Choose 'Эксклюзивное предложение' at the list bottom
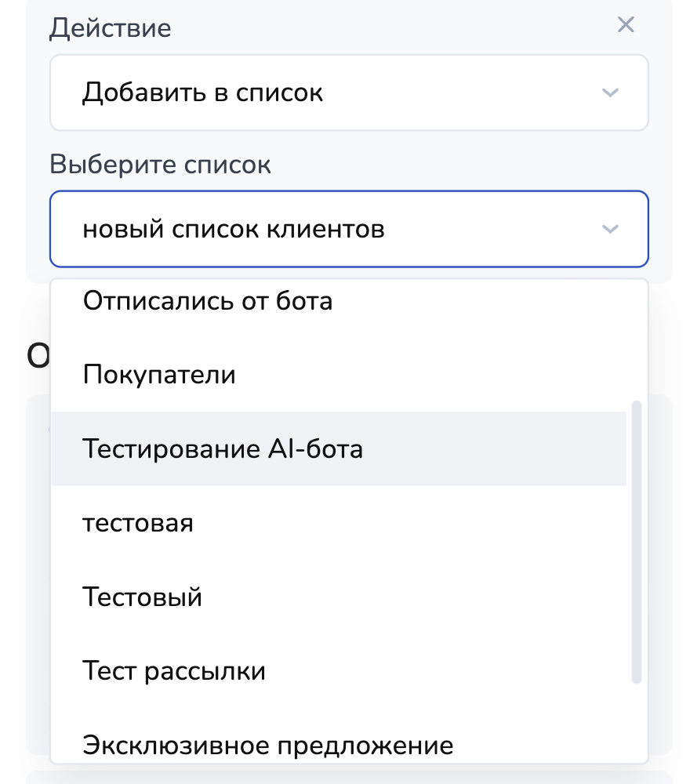This screenshot has height=784, width=690. pyautogui.click(x=268, y=745)
